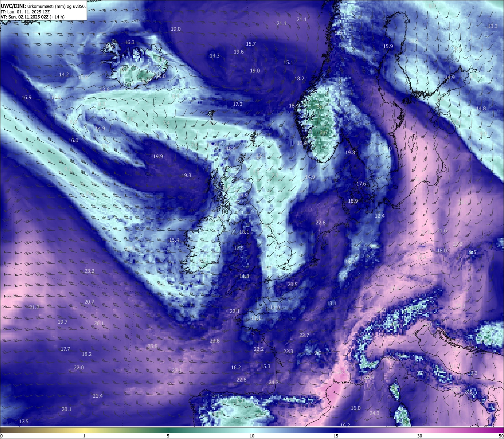Click the 27.1 map value
The height and width of the screenshot is (439, 504).
tap(177, 370)
